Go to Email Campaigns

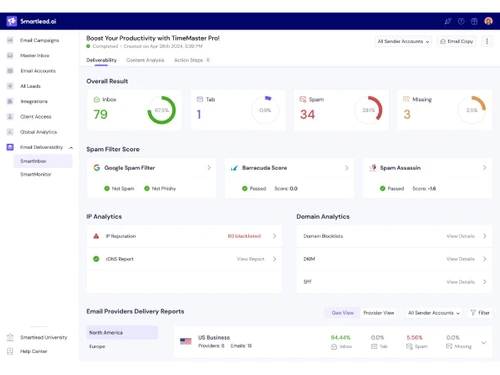coord(39,40)
